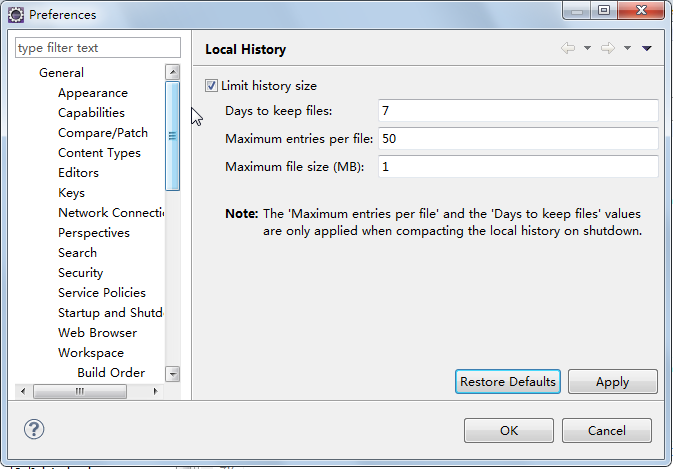Open the Web Browser preferences page
Viewport: 673px width, 469px height.
point(97,333)
